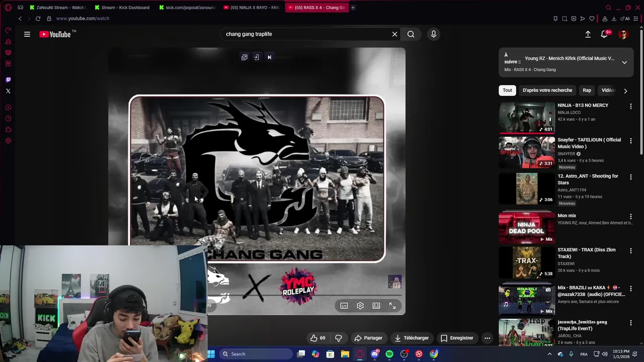Open the YouTube upload/create button
The width and height of the screenshot is (644, 362).
click(588, 34)
